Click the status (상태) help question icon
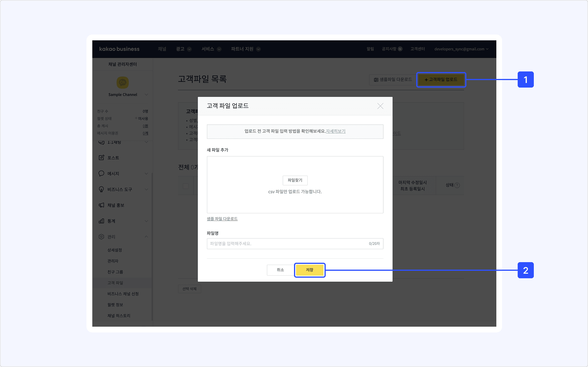 pyautogui.click(x=457, y=185)
